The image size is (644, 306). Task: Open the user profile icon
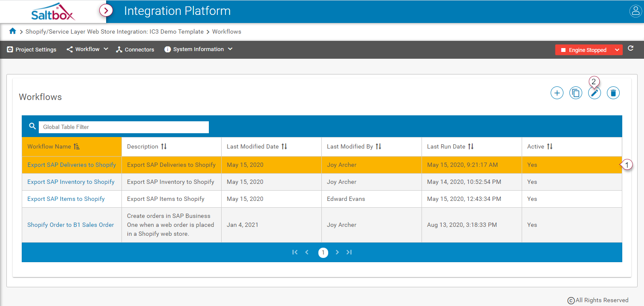click(635, 11)
